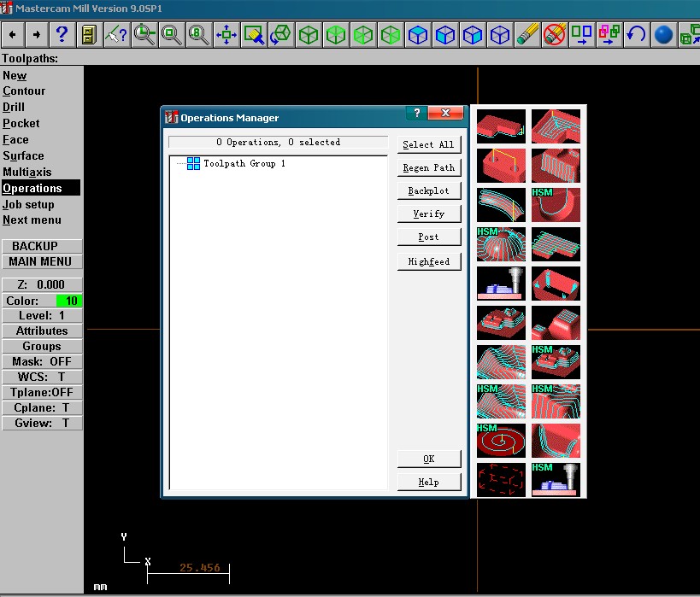Image resolution: width=700 pixels, height=597 pixels.
Task: Click the blue squares with arrow icon
Action: point(582,34)
